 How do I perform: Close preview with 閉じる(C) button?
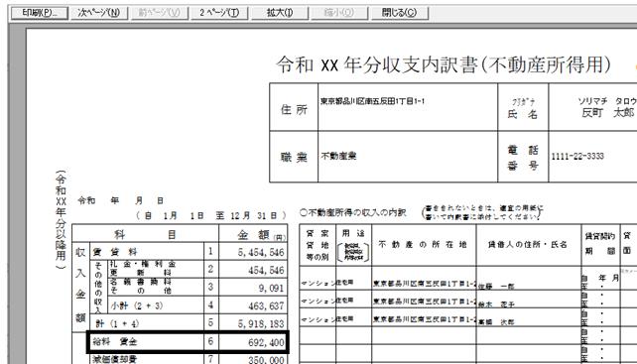(x=399, y=13)
